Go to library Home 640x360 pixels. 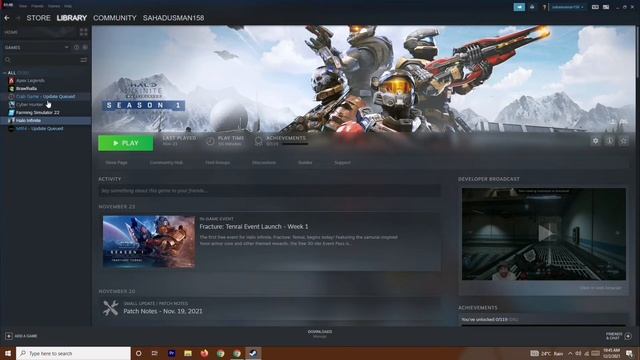click(11, 32)
